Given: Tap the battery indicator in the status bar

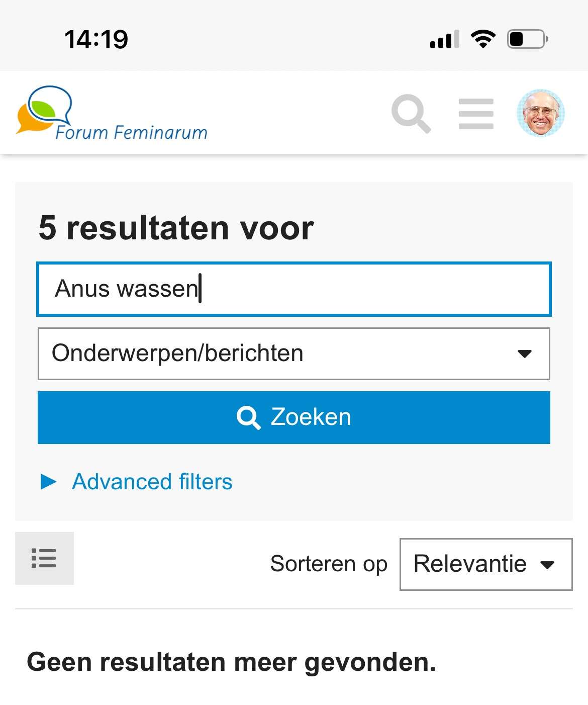Looking at the screenshot, I should point(528,39).
